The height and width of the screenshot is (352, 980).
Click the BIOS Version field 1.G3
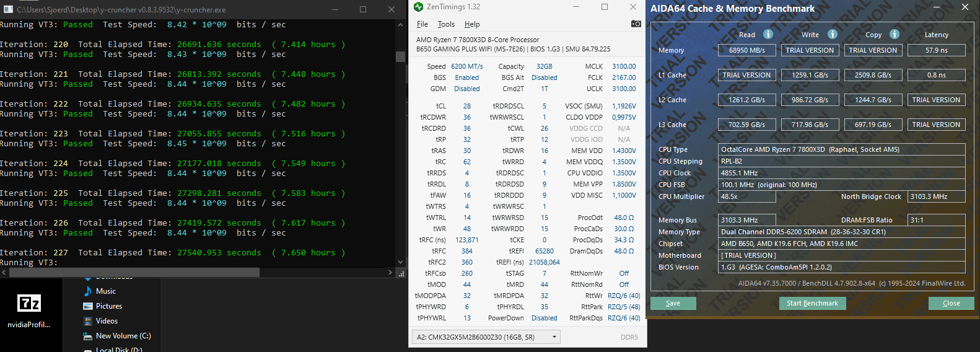(842, 267)
